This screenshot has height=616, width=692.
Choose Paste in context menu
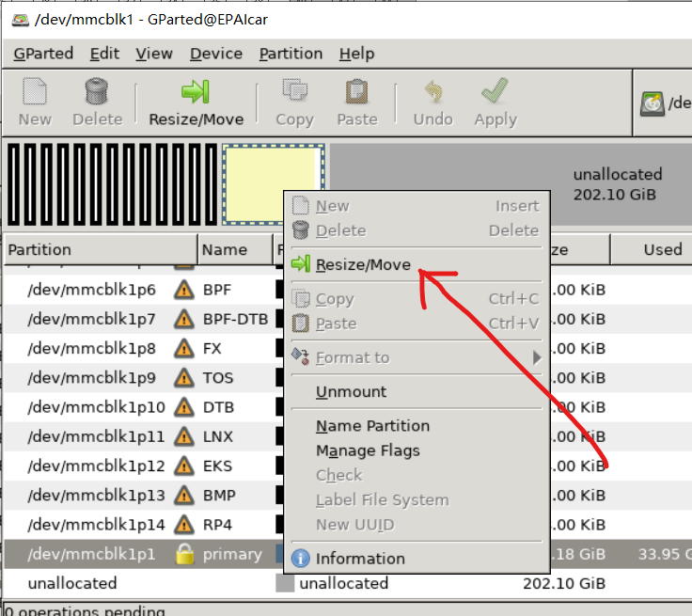[x=417, y=324]
